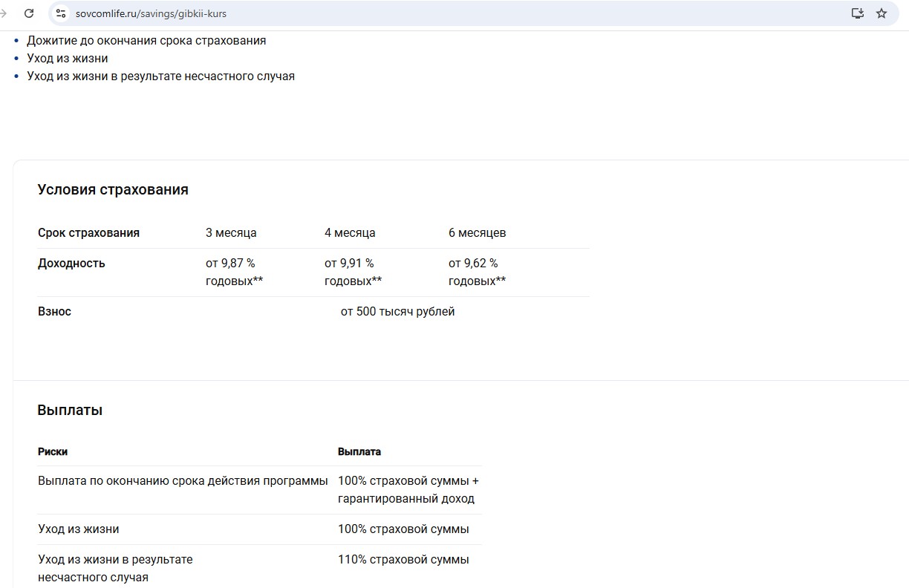Image resolution: width=909 pixels, height=588 pixels.
Task: Click the "Риски" column header
Action: coord(53,451)
